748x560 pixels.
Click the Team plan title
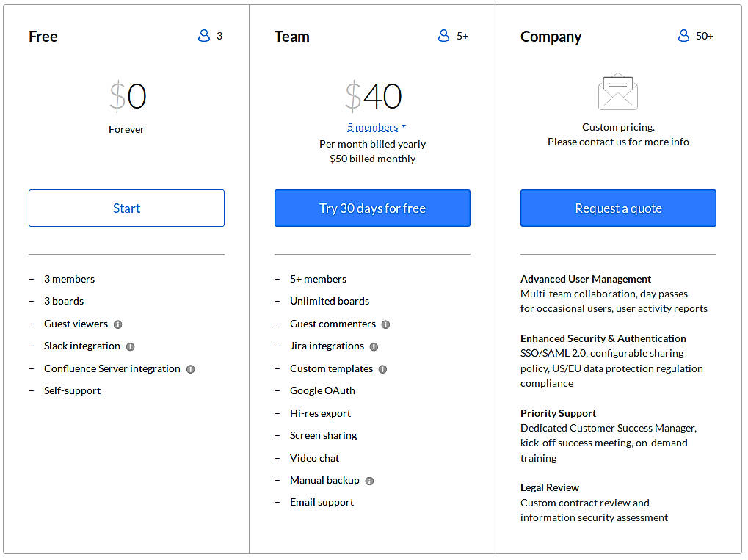click(x=291, y=37)
